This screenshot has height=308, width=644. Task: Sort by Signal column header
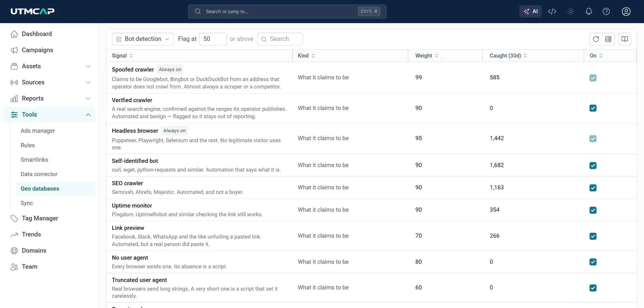click(122, 56)
